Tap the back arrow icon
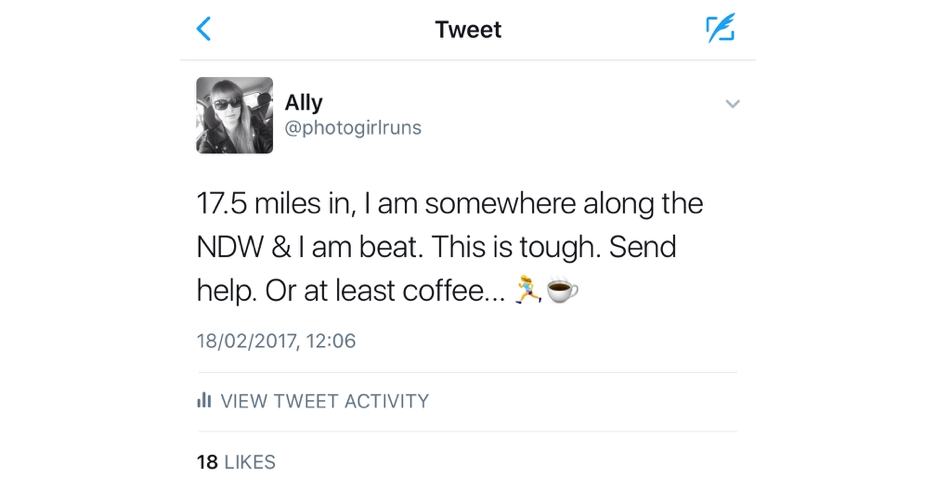936x491 pixels. click(204, 29)
